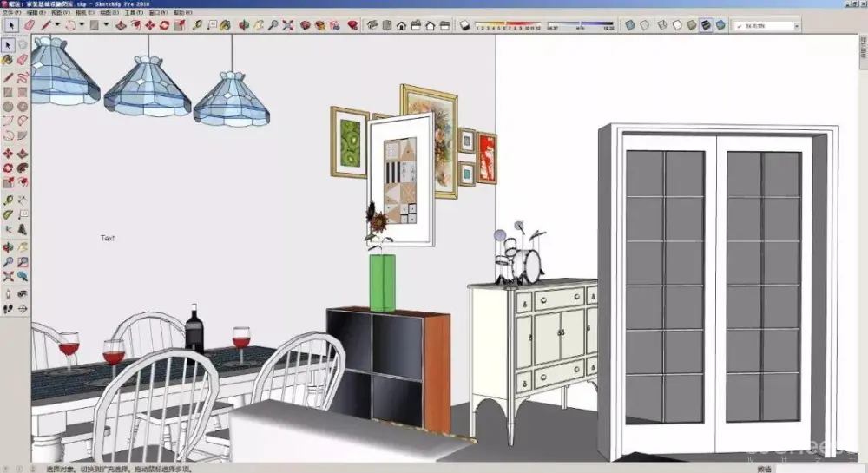Choose the Orbit tool in top toolbar
Screen dimensions: 868x473
(243, 25)
